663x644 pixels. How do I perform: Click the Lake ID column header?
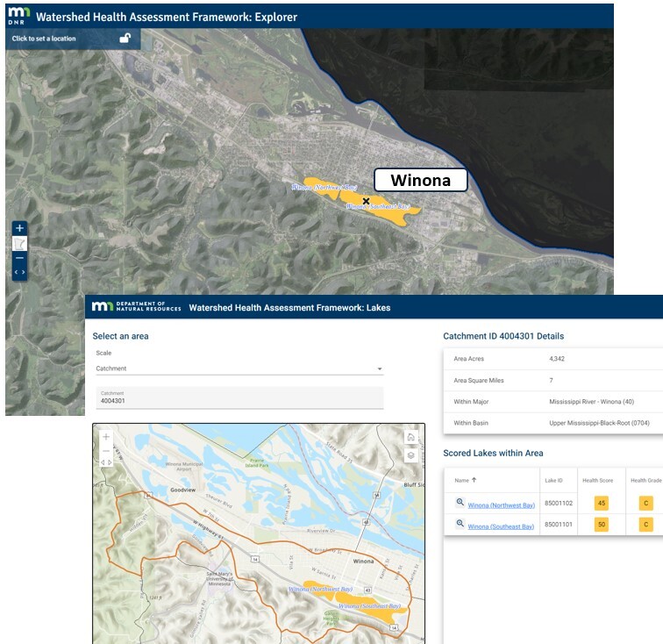click(x=553, y=480)
